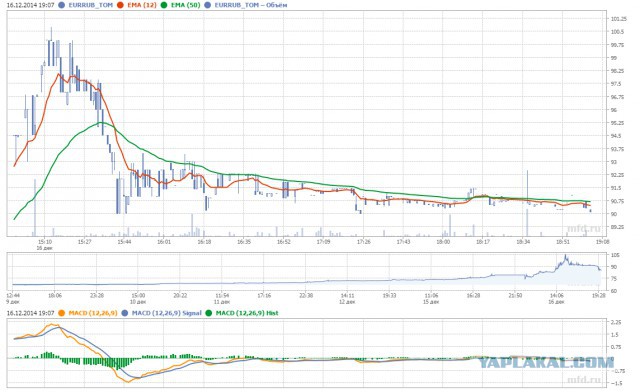Click the 17:09 time axis label

tap(323, 242)
